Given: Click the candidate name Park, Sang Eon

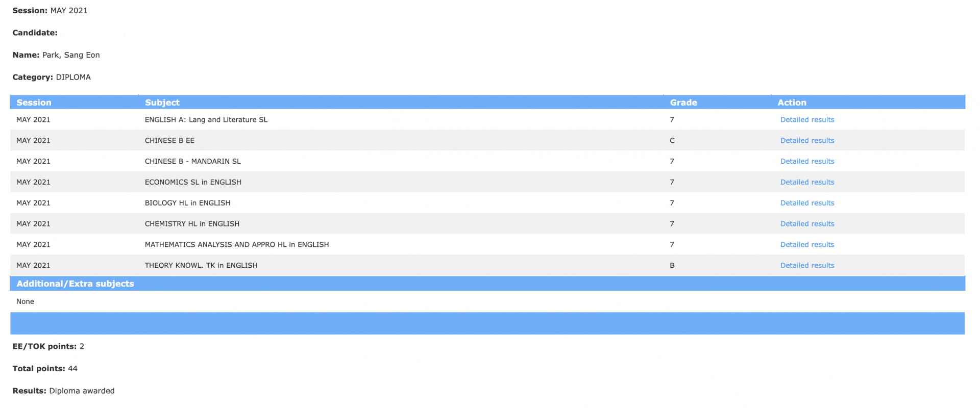Looking at the screenshot, I should pyautogui.click(x=71, y=55).
